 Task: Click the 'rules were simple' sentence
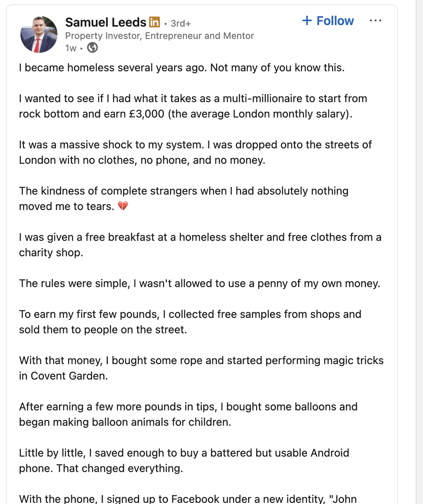pyautogui.click(x=200, y=283)
